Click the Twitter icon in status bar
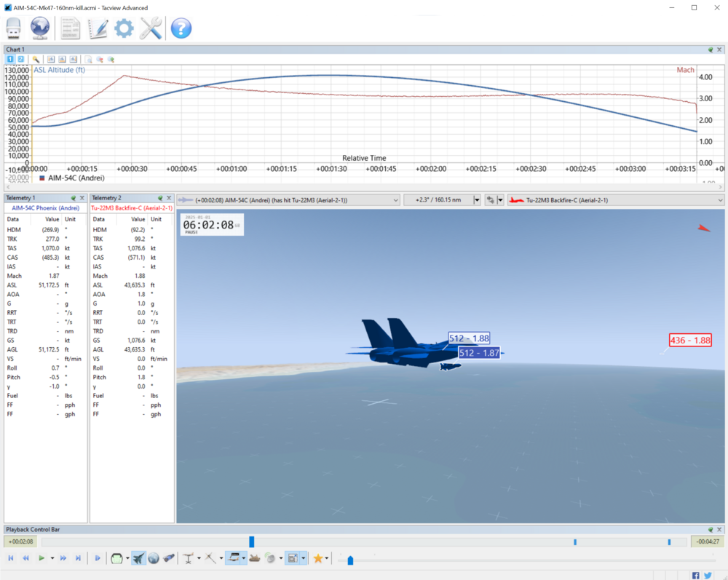This screenshot has width=728, height=580. (x=708, y=576)
